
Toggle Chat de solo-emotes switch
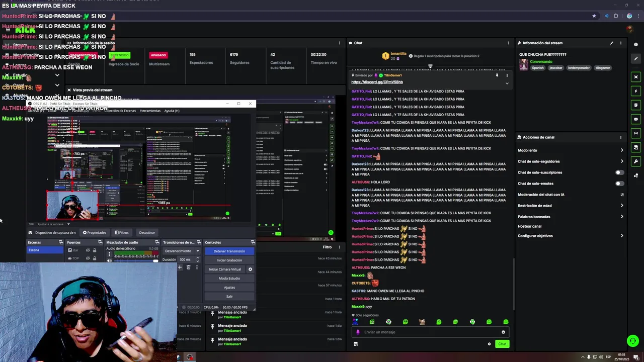[x=619, y=184]
